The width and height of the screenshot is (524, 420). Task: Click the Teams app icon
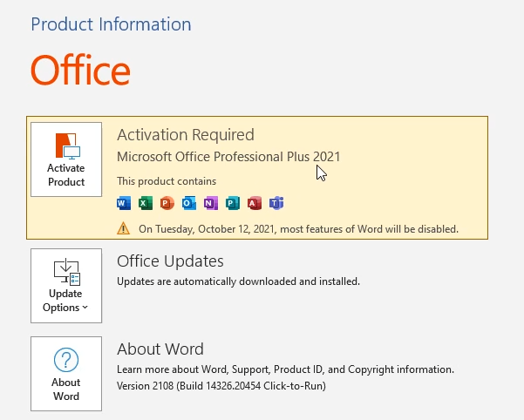(x=276, y=203)
